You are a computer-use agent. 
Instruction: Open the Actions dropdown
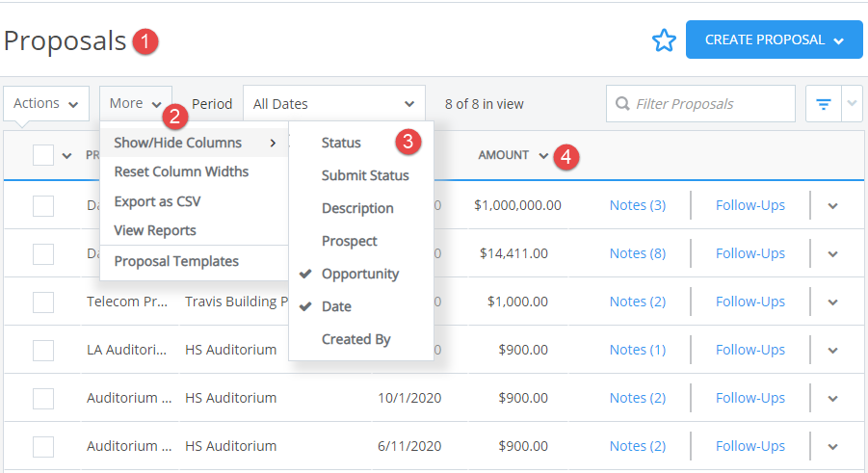pos(46,104)
